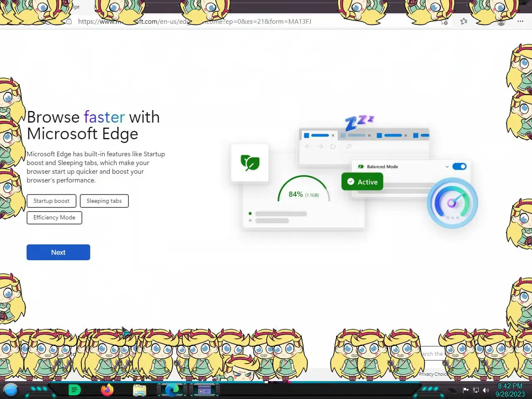Expand the Balanced Mode chevron in illustration

click(x=447, y=167)
